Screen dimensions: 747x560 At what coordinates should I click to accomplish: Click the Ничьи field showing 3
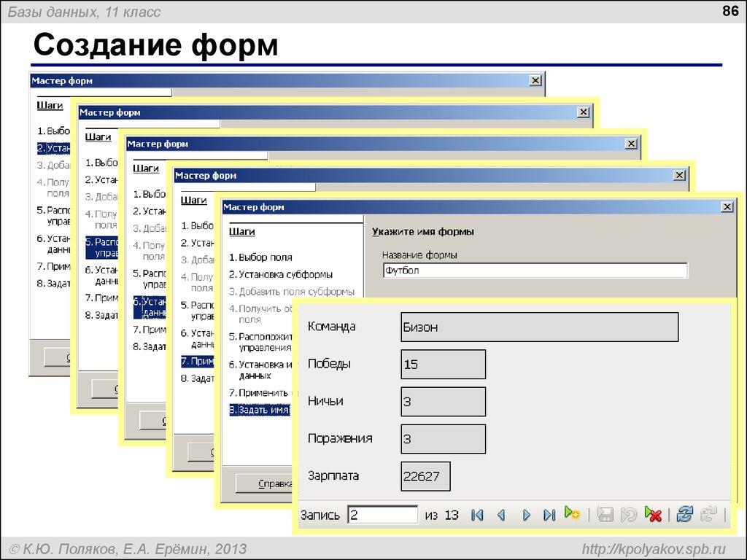442,401
